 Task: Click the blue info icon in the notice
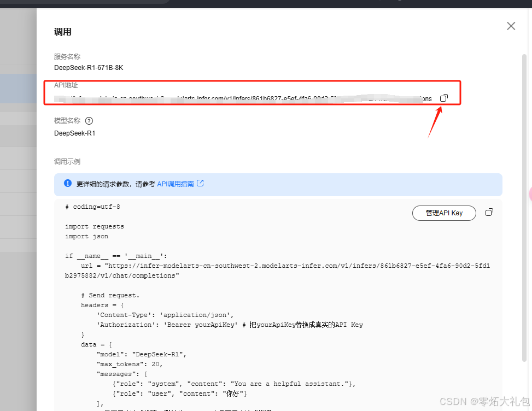point(67,184)
